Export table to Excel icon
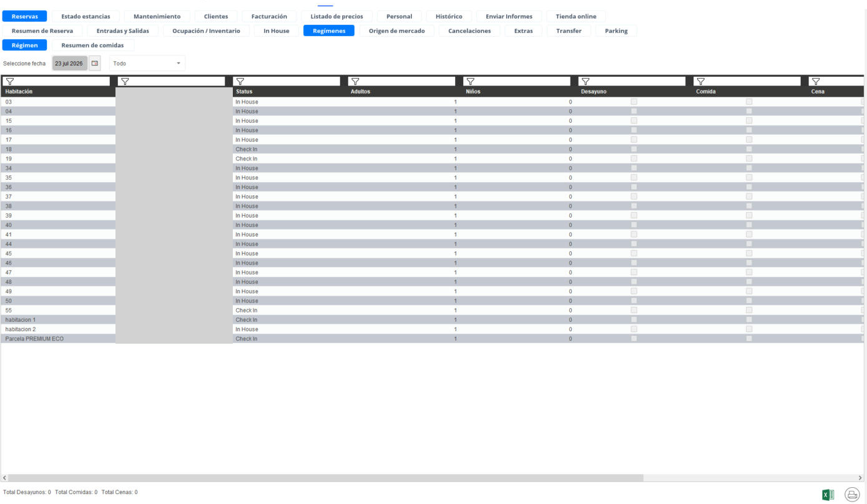The width and height of the screenshot is (867, 504). coord(828,495)
